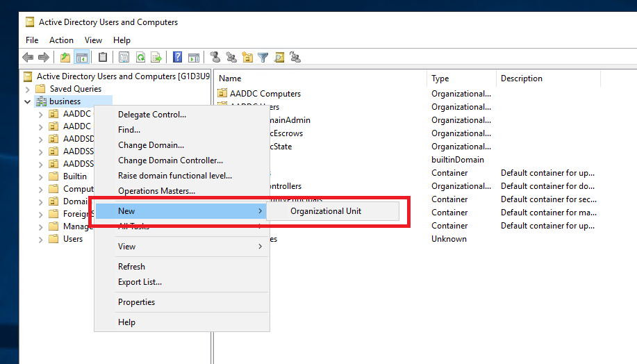The image size is (637, 364).
Task: Select the AADDC Computers row name
Action: point(265,94)
